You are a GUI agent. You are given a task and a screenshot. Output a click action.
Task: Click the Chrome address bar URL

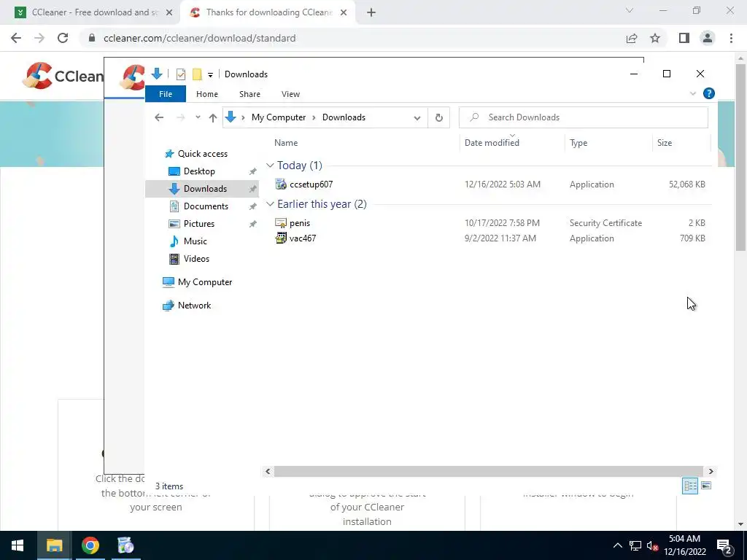tap(200, 38)
